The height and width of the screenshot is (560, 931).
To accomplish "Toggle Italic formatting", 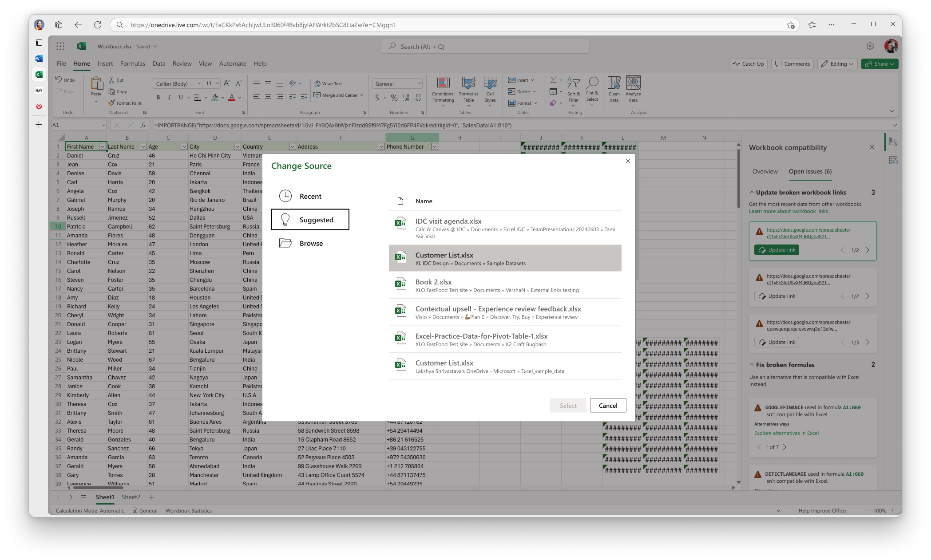I will 169,97.
